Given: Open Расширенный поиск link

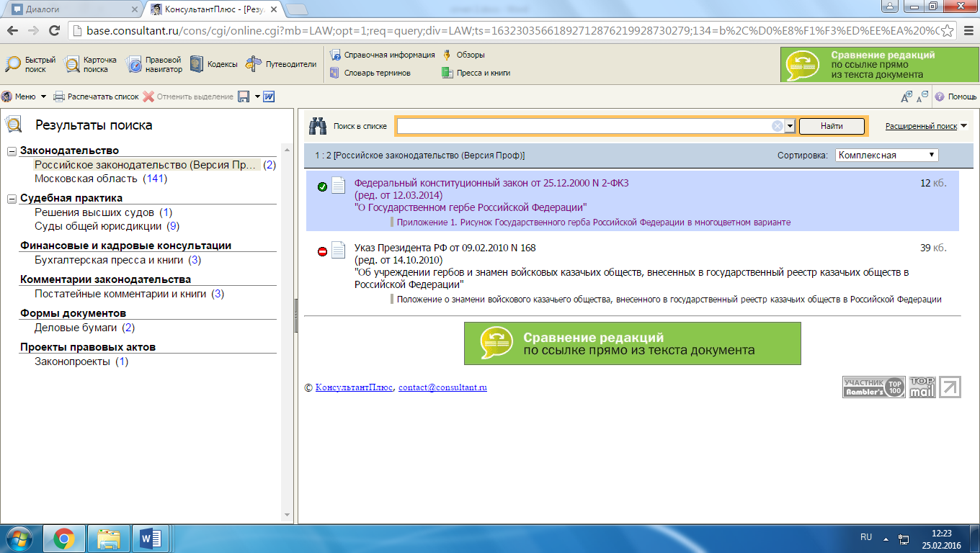Looking at the screenshot, I should 921,126.
